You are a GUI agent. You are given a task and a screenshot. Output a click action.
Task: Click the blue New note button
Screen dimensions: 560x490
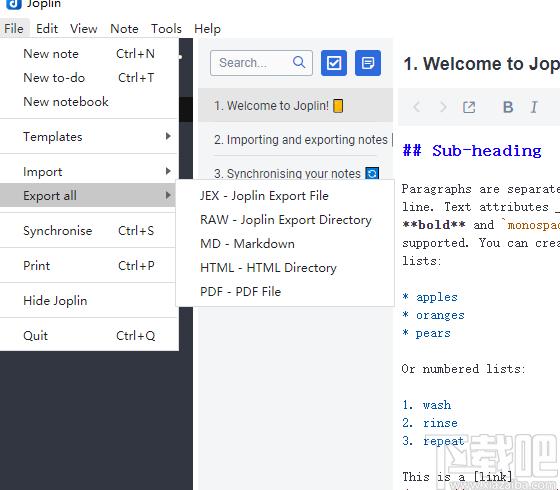[x=368, y=63]
